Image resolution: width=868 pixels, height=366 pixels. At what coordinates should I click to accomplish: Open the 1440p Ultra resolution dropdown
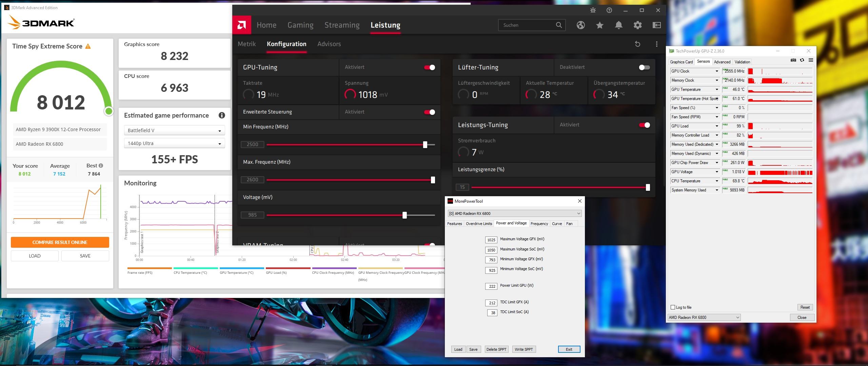(174, 143)
